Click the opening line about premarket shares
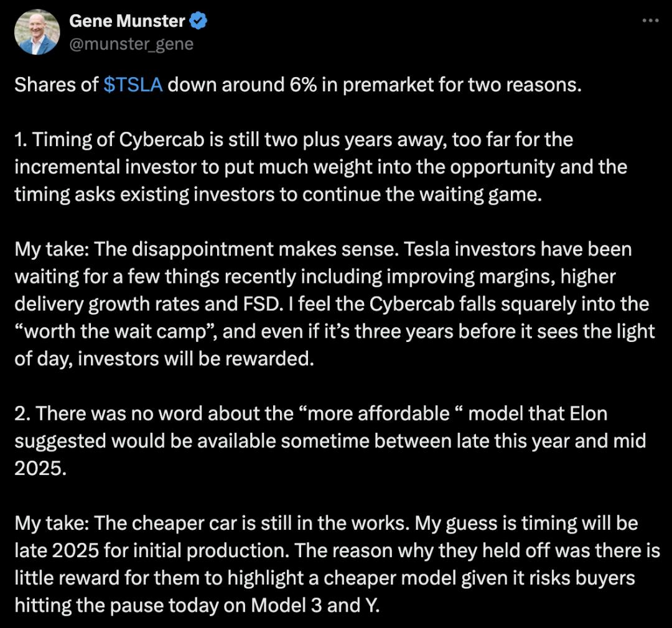The height and width of the screenshot is (628, 672). click(297, 85)
